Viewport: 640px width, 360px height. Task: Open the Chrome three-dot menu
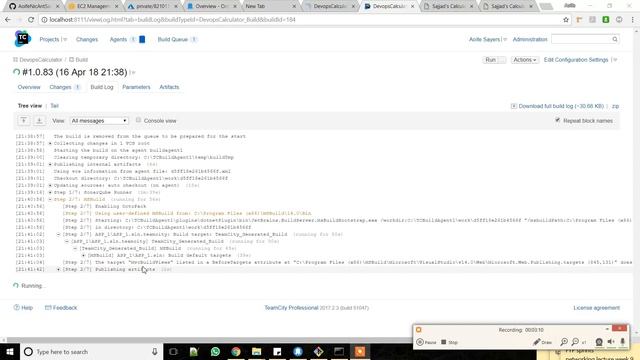pos(633,20)
